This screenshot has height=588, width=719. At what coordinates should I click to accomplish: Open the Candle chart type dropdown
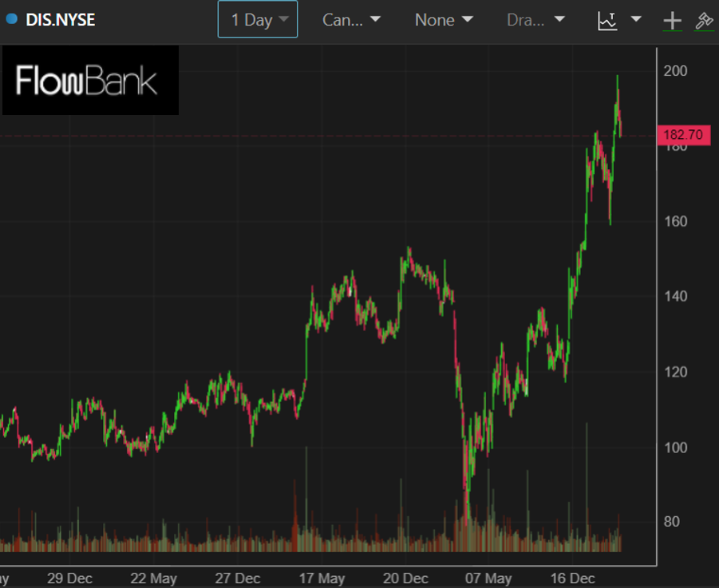(351, 20)
